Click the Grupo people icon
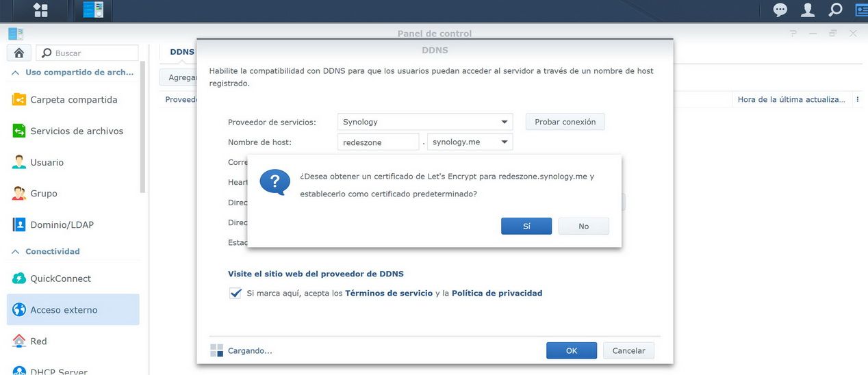The image size is (868, 375). 19,194
